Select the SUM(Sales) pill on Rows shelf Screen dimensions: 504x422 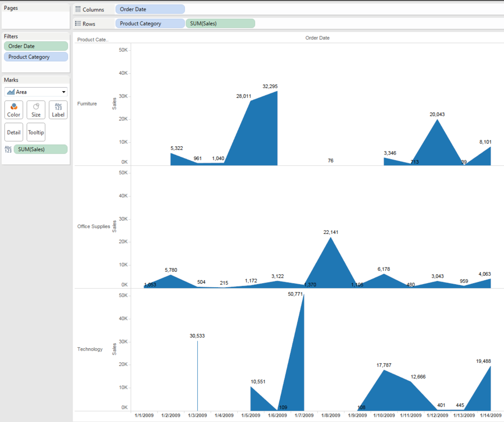pos(220,24)
